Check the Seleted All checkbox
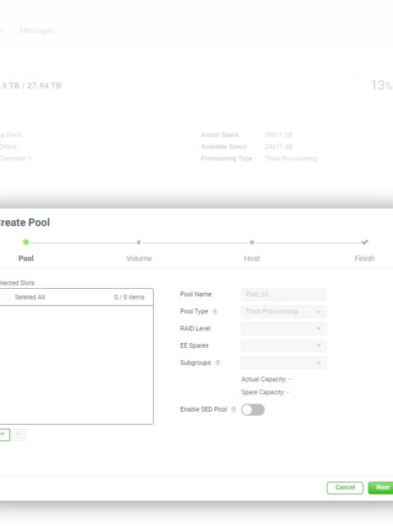Image resolution: width=393 pixels, height=532 pixels. pyautogui.click(x=7, y=297)
